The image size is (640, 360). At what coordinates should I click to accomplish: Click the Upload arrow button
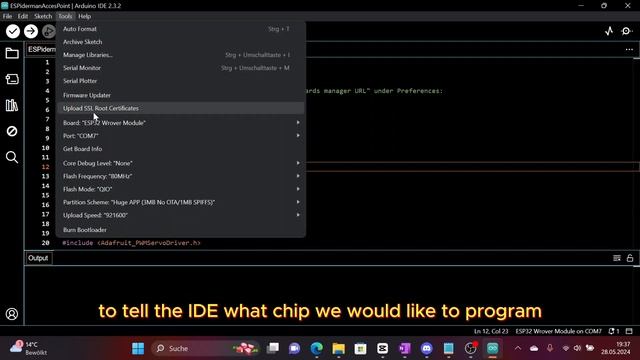(x=31, y=31)
